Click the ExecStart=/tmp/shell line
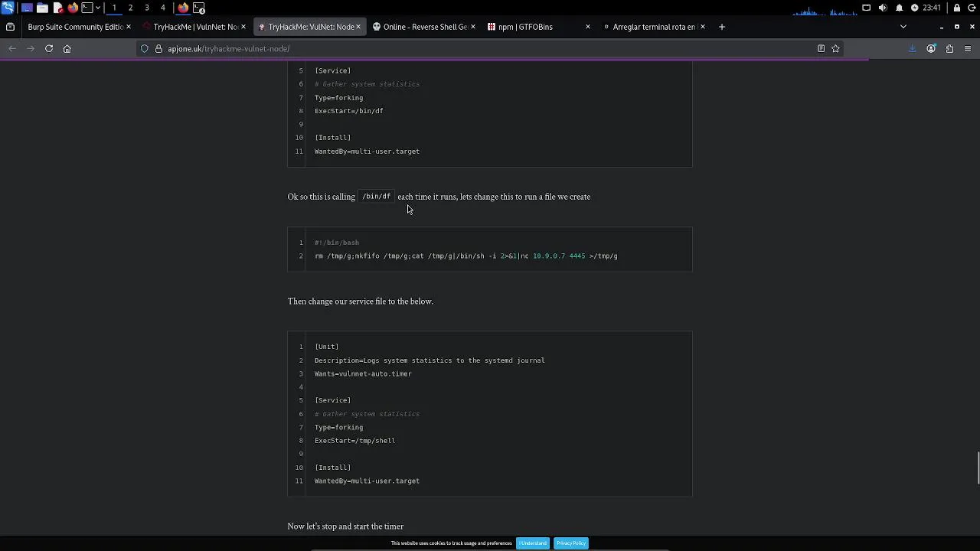Image resolution: width=980 pixels, height=551 pixels. tap(354, 441)
